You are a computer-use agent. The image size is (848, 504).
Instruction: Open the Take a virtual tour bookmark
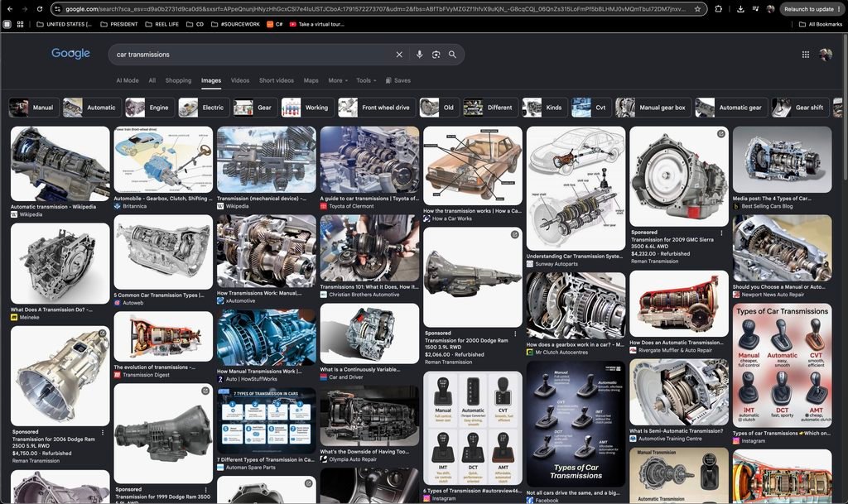(x=317, y=24)
